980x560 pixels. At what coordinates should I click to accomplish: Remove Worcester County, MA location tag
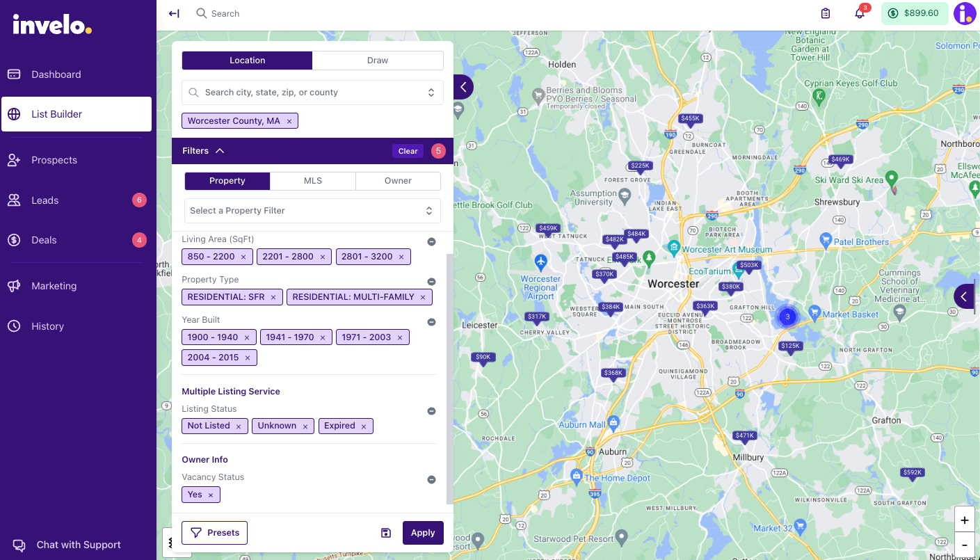[289, 121]
